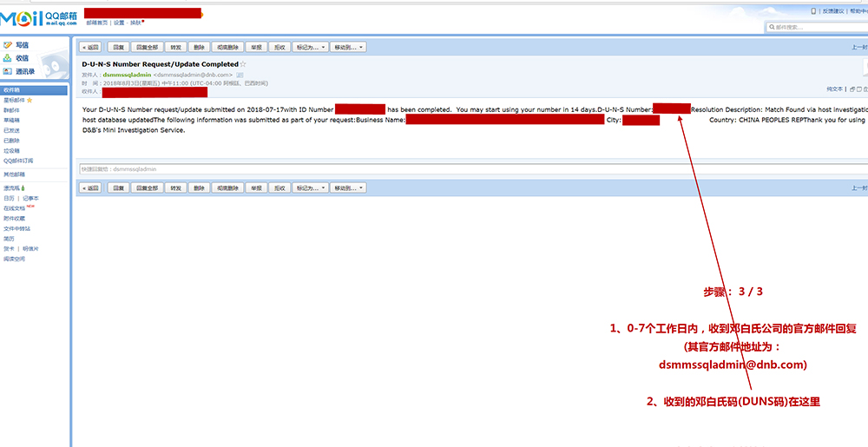The height and width of the screenshot is (447, 868).
Task: Star the D-U-N-S Number email subject
Action: click(243, 64)
